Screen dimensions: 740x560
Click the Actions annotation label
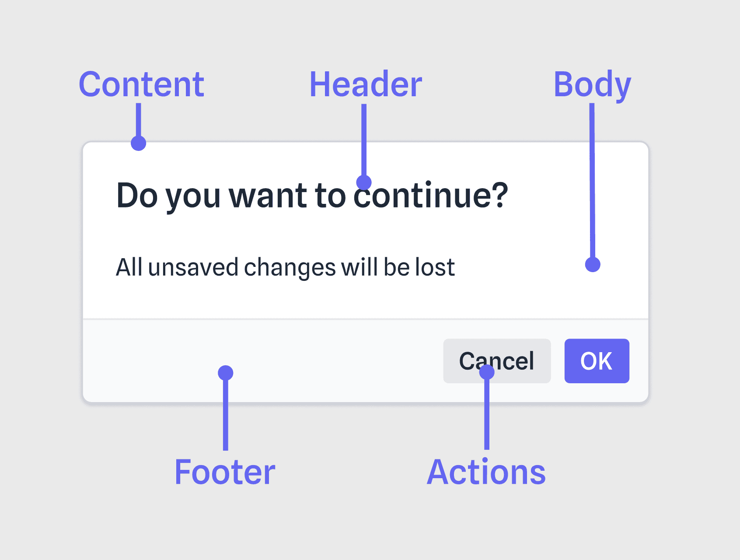point(486,472)
